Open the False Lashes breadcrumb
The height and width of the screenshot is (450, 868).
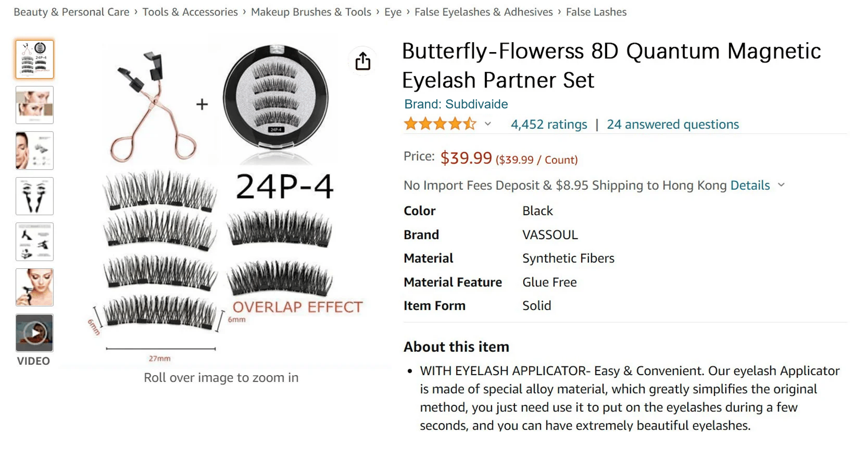pos(596,12)
